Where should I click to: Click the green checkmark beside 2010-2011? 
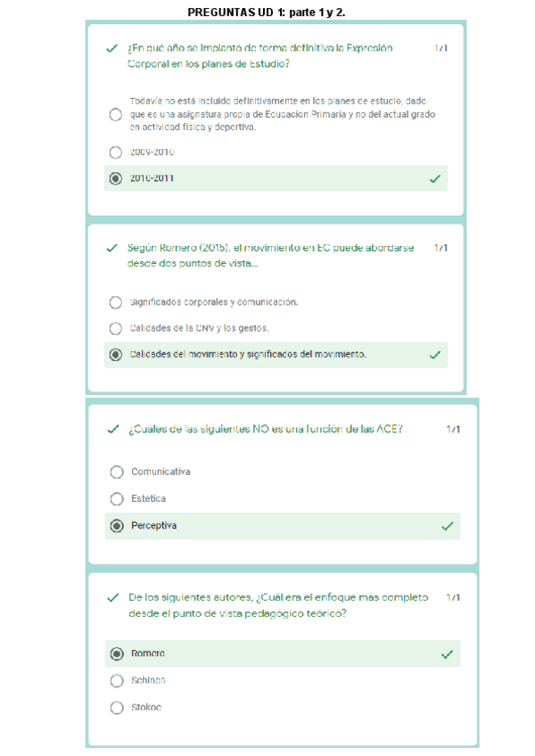(x=435, y=178)
